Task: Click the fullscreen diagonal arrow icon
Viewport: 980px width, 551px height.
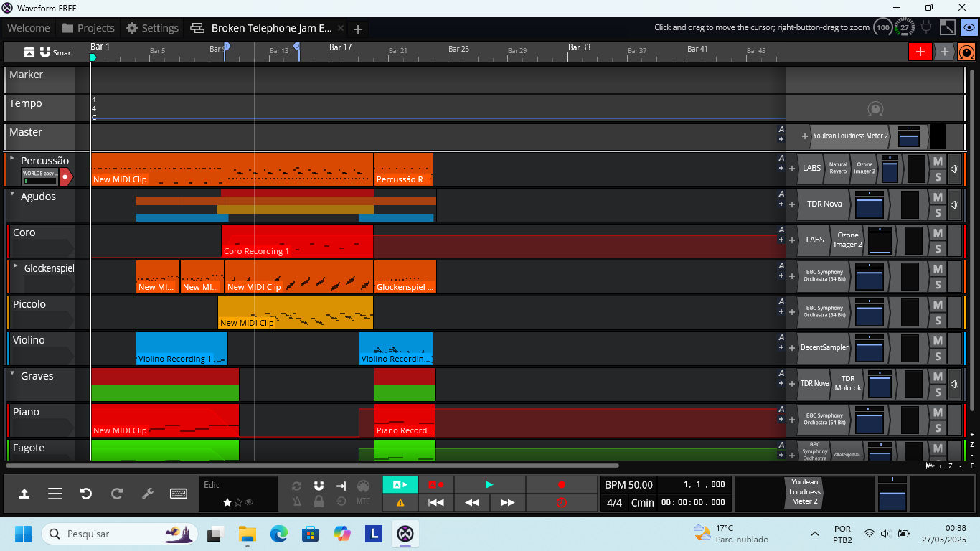Action: tap(947, 27)
